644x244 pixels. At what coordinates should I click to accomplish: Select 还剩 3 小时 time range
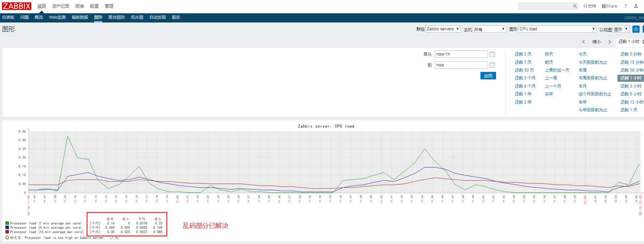[631, 86]
